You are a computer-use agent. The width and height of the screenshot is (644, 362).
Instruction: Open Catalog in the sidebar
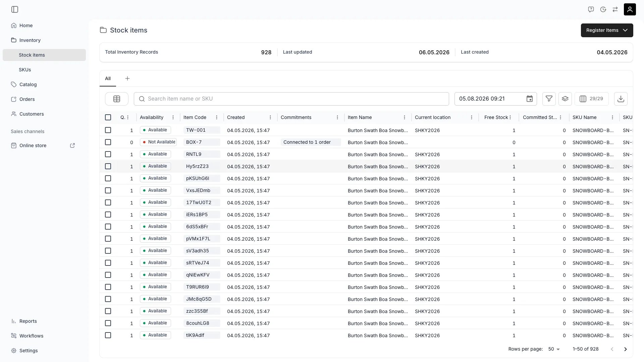[x=44, y=84]
